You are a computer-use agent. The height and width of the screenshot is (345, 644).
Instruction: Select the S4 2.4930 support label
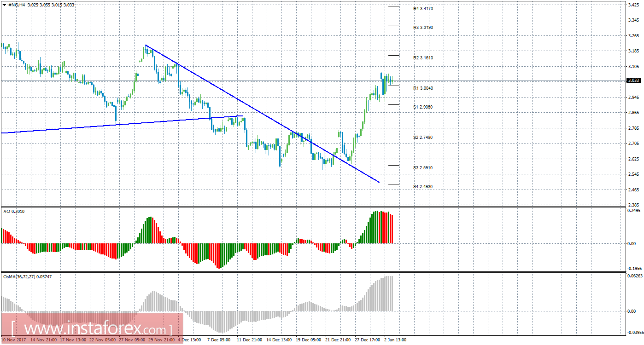pos(423,187)
